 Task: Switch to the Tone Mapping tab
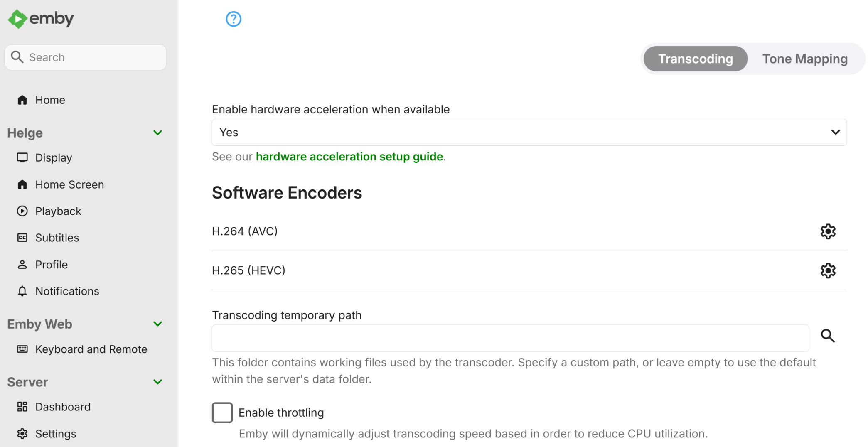(x=804, y=59)
